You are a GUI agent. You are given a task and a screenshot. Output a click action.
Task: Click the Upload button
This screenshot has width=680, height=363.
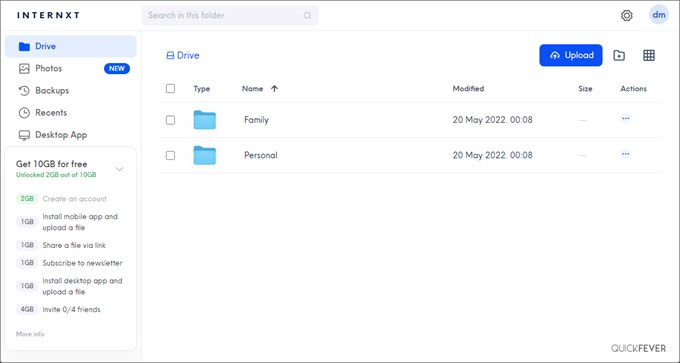(x=571, y=56)
